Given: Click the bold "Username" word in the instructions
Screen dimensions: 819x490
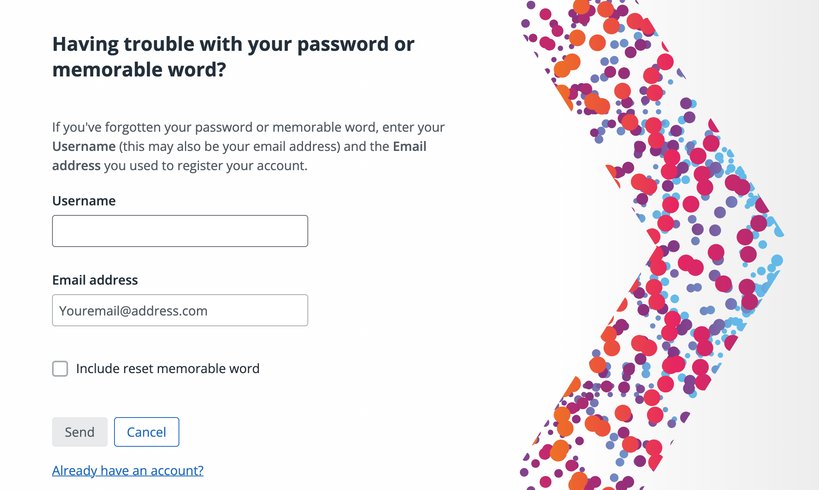Looking at the screenshot, I should [83, 147].
